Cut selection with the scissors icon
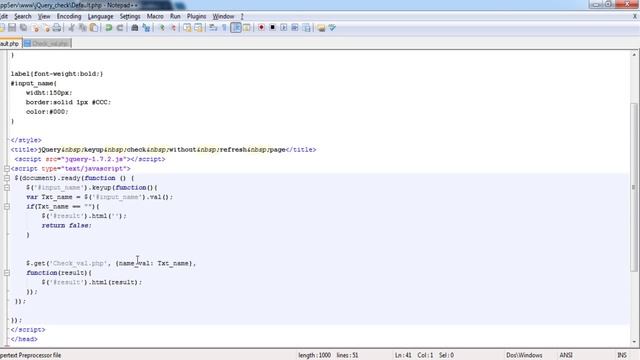This screenshot has height=360, width=640. (x=72, y=28)
